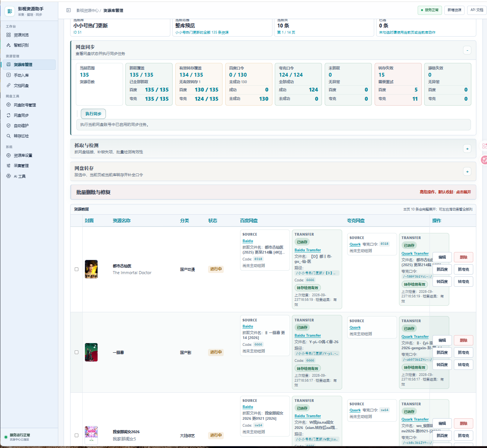Image resolution: width=487 pixels, height=448 pixels.
Task: Expand the 抓取与检测 section
Action: coord(467,149)
